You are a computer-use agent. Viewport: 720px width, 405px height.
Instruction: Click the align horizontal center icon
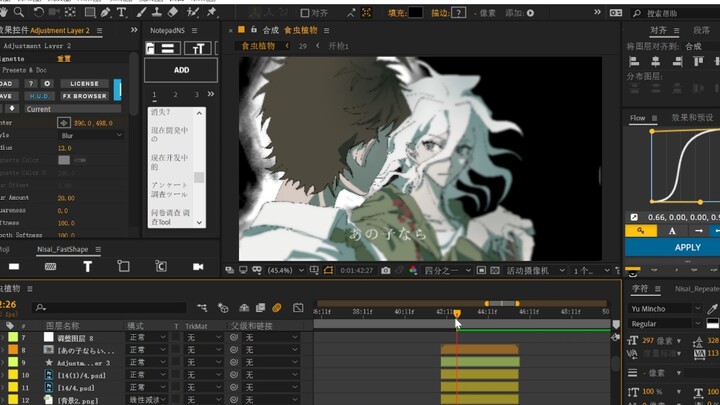click(x=656, y=61)
